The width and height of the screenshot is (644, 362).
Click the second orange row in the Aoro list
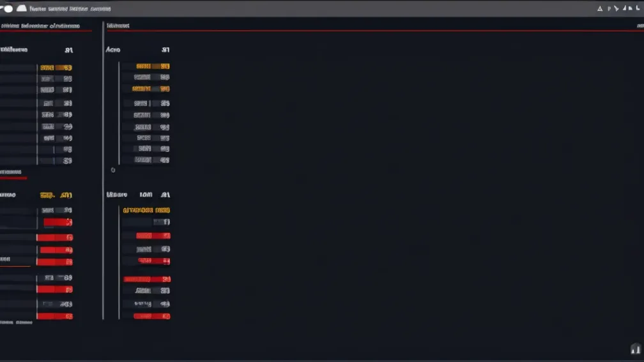coord(151,89)
